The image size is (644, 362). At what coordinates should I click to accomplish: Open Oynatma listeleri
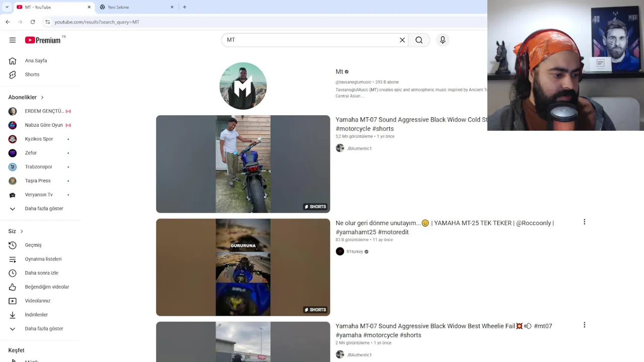[40, 259]
